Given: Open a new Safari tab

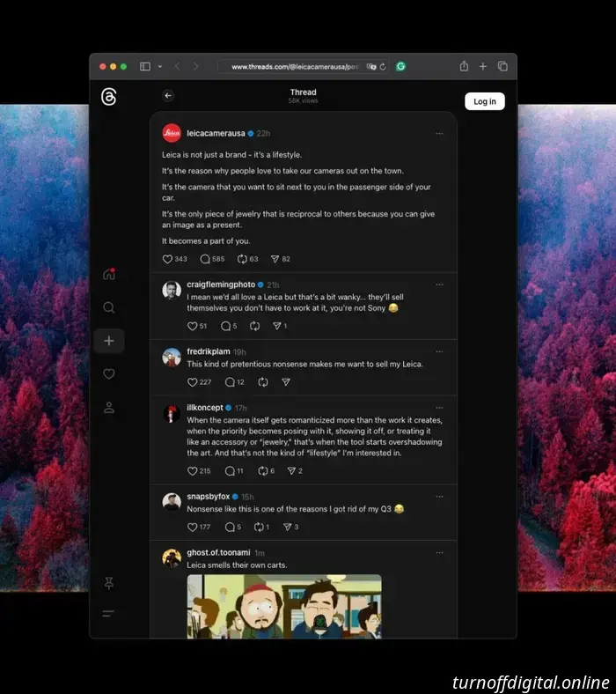Looking at the screenshot, I should click(x=483, y=66).
